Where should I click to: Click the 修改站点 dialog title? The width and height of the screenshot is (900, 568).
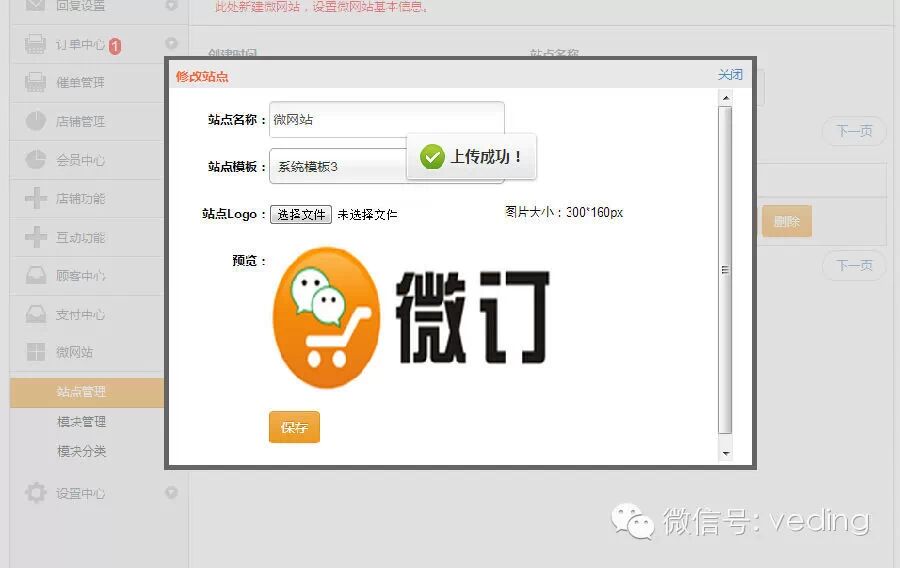(x=202, y=76)
